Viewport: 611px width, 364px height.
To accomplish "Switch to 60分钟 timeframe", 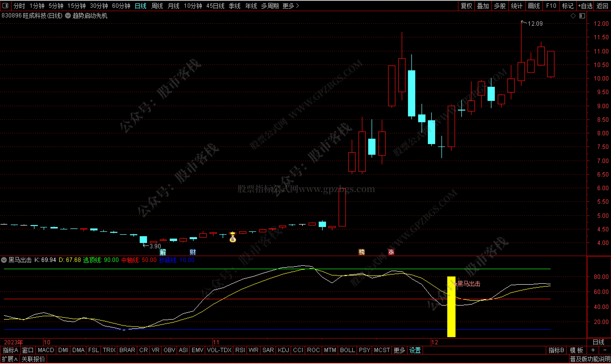I will [121, 6].
